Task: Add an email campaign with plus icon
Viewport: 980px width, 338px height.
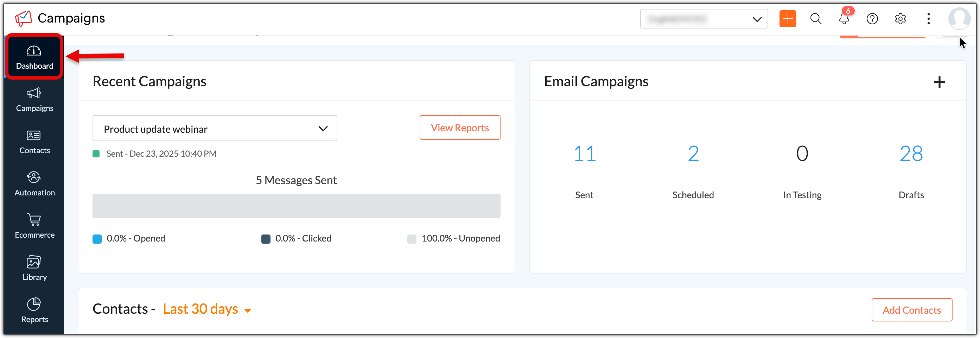Action: click(939, 82)
